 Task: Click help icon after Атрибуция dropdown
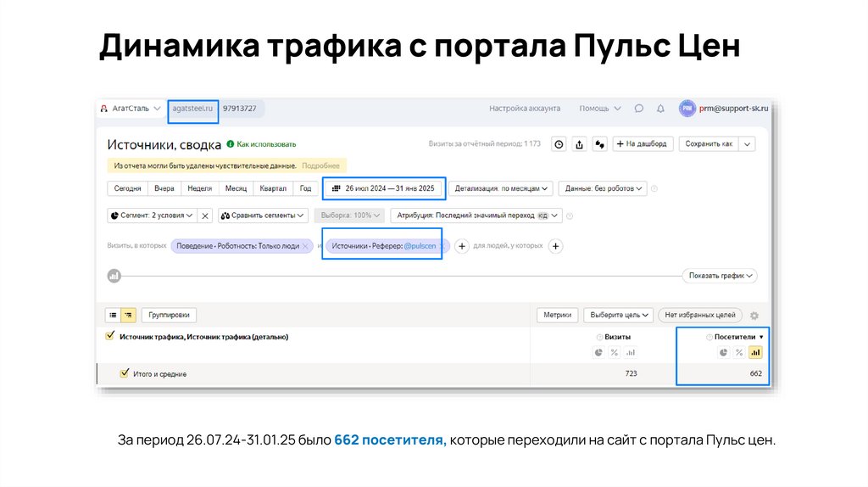click(570, 216)
